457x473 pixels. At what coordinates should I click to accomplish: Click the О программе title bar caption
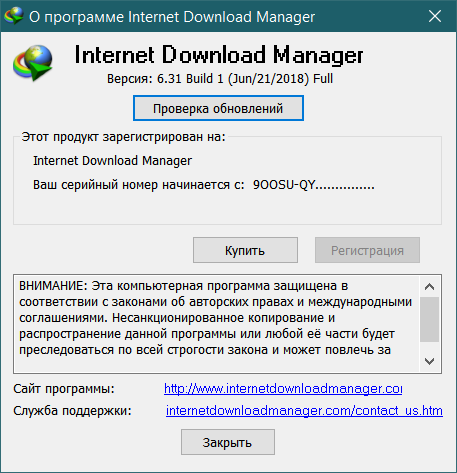[172, 17]
